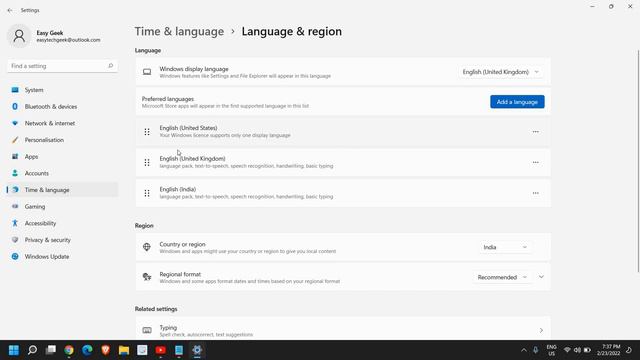
Task: Open Windows display language dropdown
Action: 500,72
